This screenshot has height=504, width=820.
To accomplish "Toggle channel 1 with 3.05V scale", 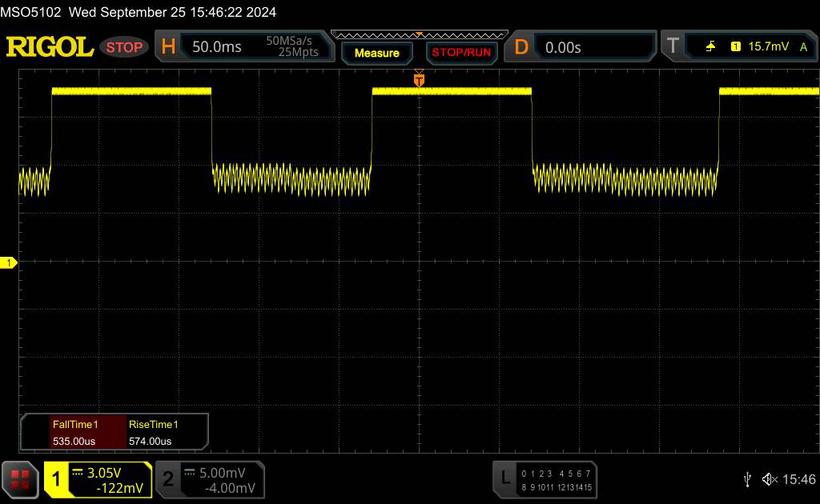I will coord(98,479).
